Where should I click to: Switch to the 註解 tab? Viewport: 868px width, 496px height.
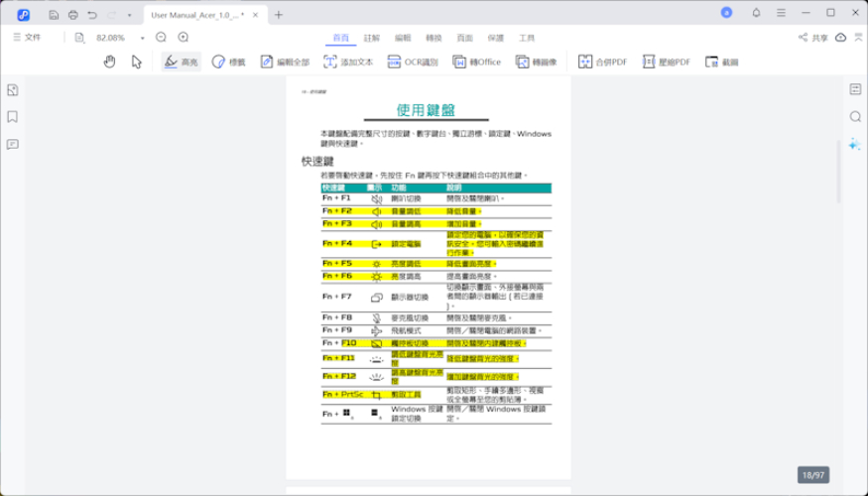[372, 38]
